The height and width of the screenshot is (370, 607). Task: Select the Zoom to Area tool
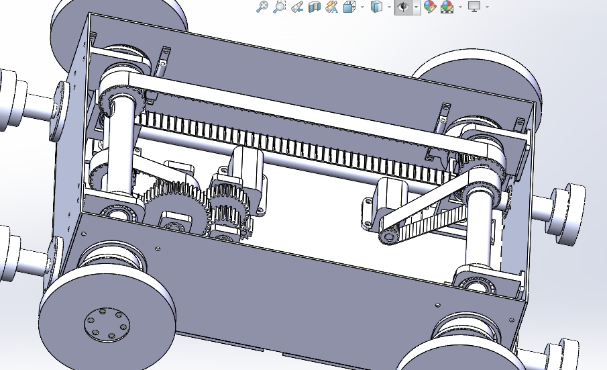tap(279, 7)
